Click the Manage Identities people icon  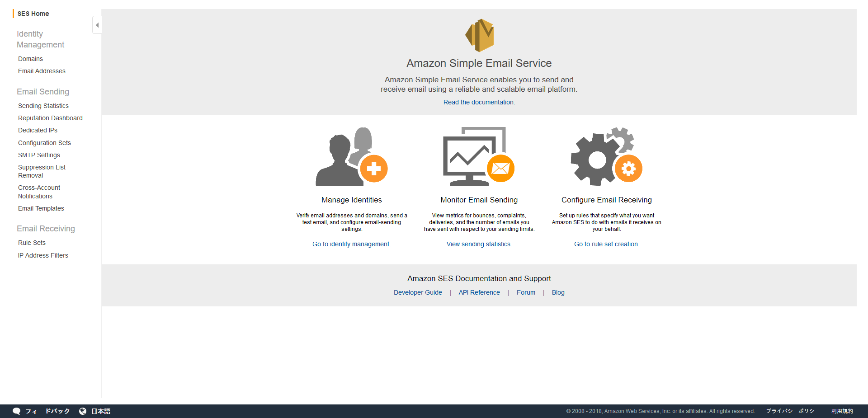pos(352,156)
